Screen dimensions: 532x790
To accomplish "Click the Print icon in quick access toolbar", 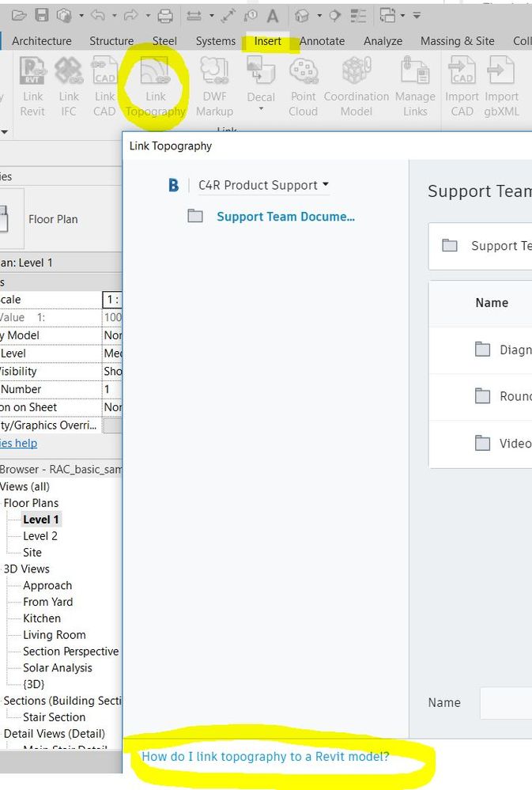I will click(x=165, y=15).
